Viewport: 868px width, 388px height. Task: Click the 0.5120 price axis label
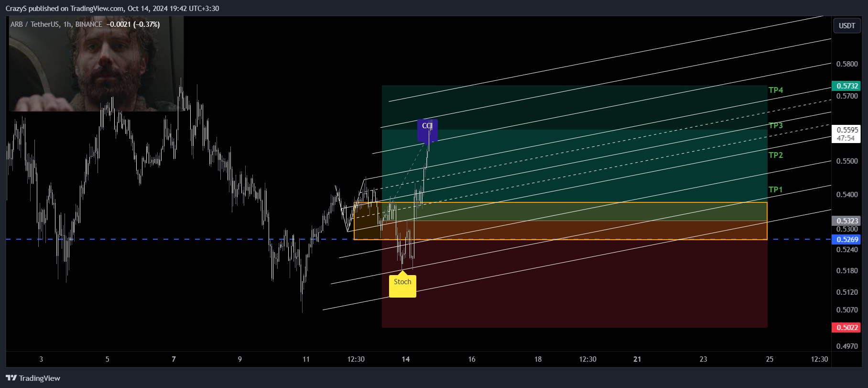846,292
